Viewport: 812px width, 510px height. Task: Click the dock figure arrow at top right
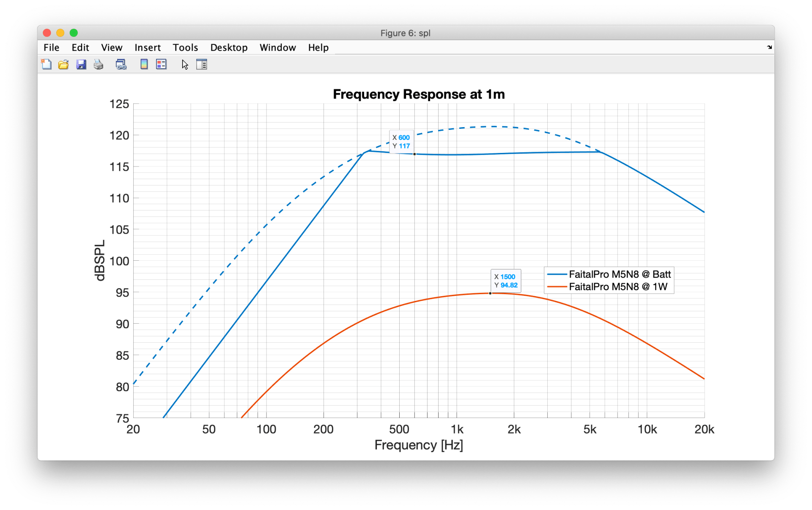(769, 47)
